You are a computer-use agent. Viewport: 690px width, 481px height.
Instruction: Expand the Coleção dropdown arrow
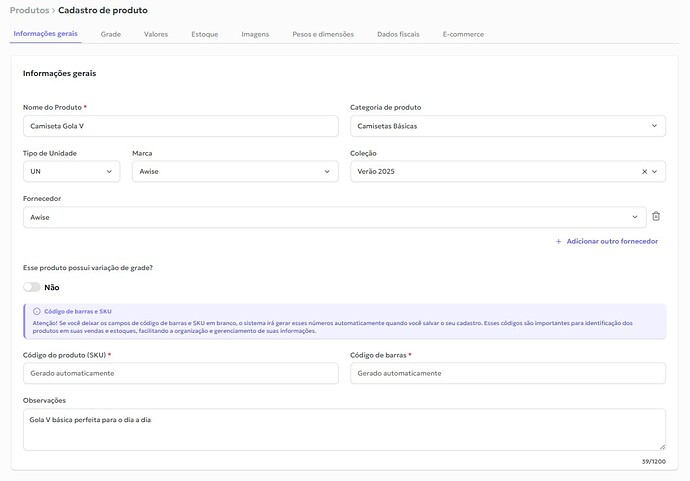(x=654, y=172)
